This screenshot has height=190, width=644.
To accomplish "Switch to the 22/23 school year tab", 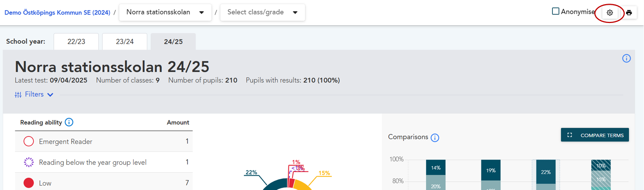I will coord(76,41).
